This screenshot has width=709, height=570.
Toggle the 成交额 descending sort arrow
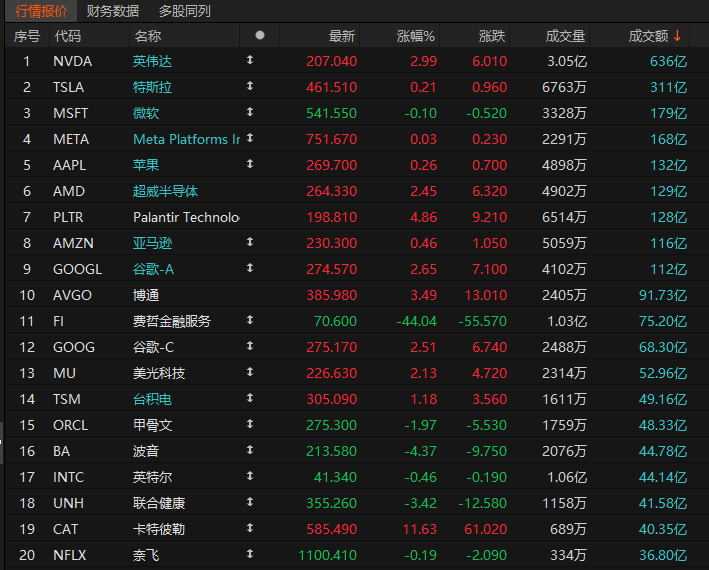[677, 36]
